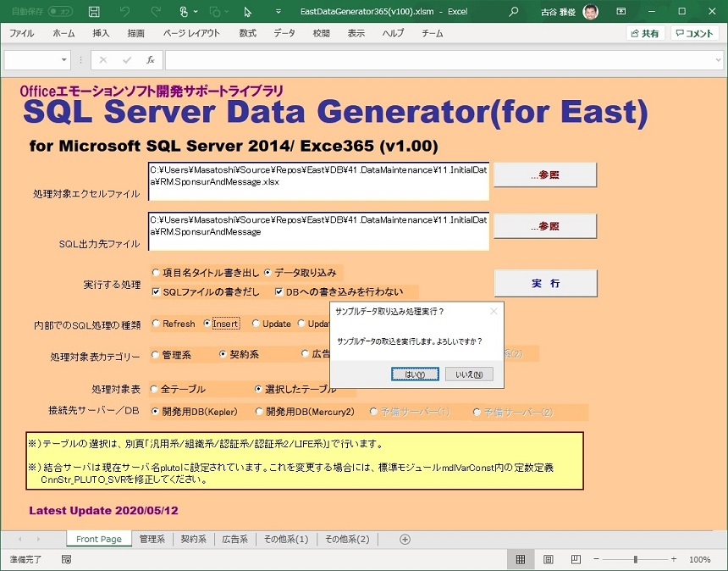
Task: Switch to the 管理系 sheet tab
Action: (x=152, y=539)
